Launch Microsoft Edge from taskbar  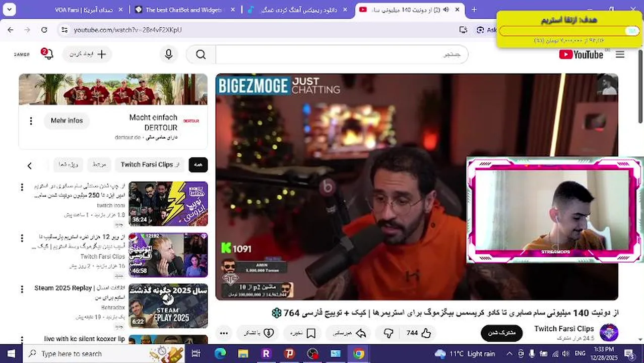coord(220,353)
